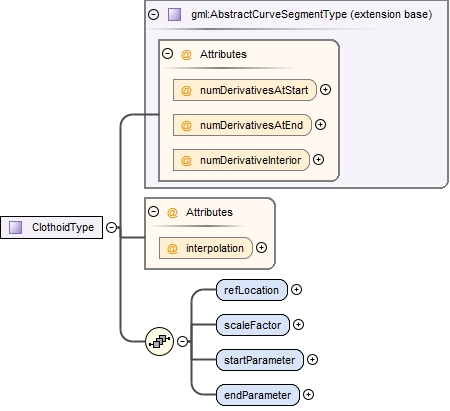The height and width of the screenshot is (411, 450).
Task: Collapse the sequence compositor children
Action: [182, 341]
